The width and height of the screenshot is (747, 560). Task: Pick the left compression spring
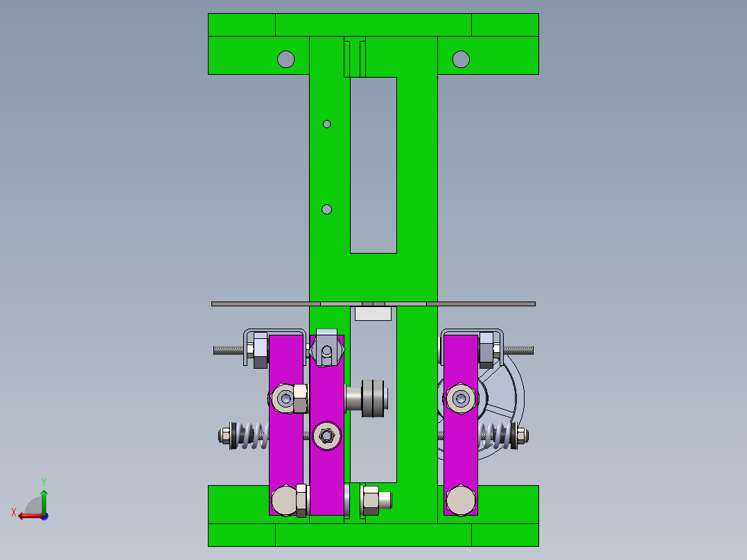254,436
